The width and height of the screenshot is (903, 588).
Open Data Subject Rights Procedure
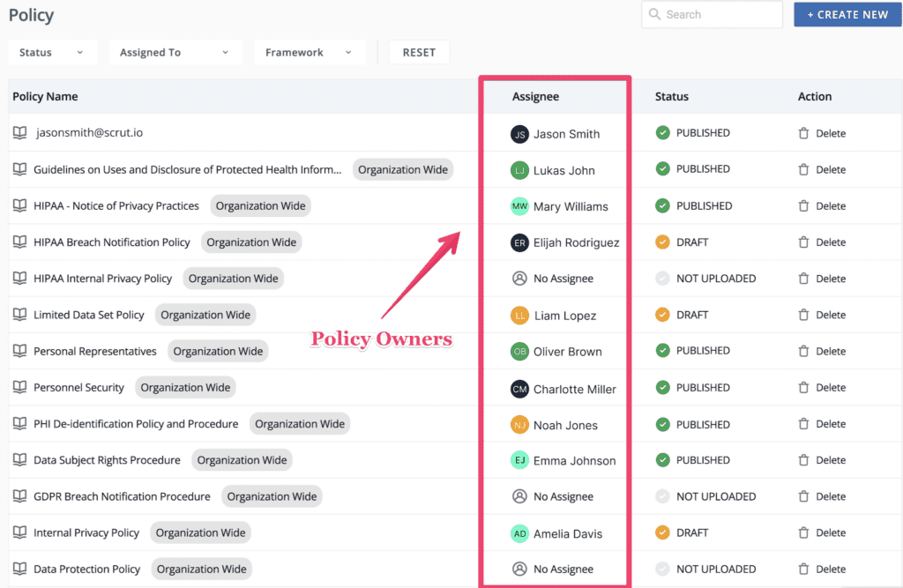(107, 459)
